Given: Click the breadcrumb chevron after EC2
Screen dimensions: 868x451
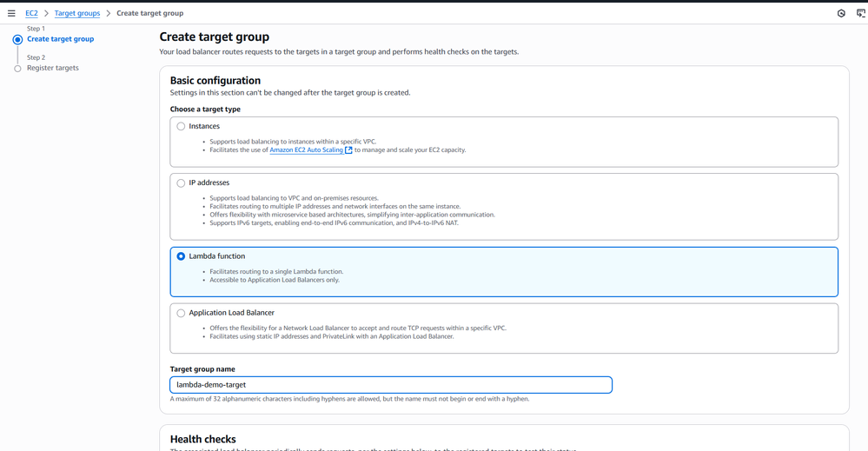Looking at the screenshot, I should 46,13.
